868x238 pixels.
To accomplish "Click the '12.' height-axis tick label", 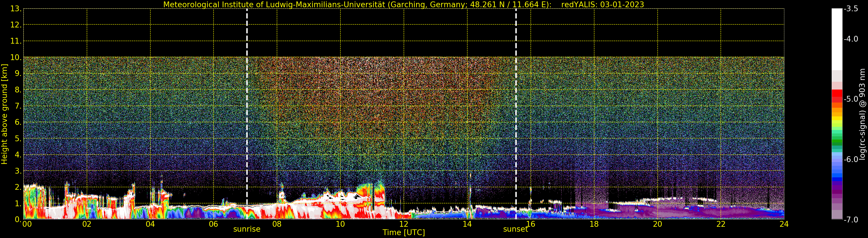I will click(x=16, y=25).
